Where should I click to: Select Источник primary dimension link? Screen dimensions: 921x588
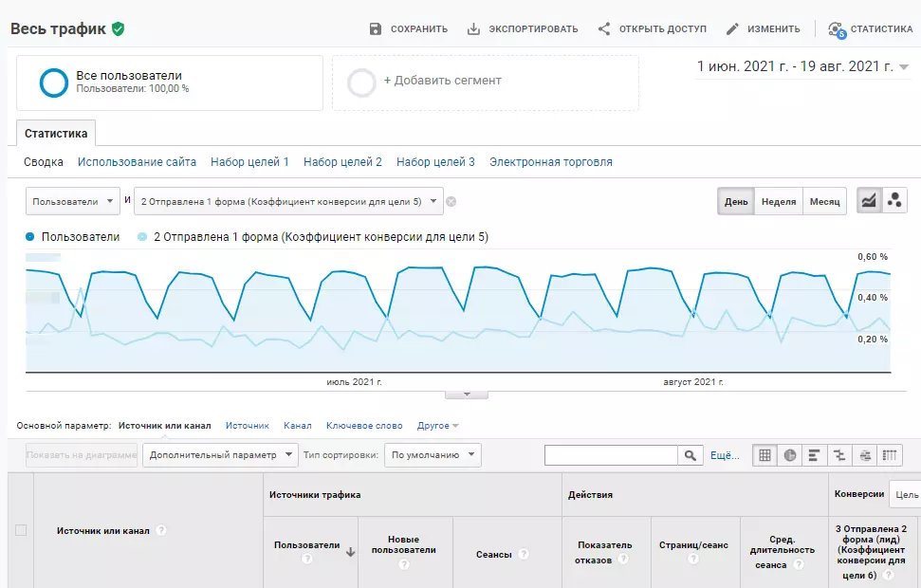point(248,425)
